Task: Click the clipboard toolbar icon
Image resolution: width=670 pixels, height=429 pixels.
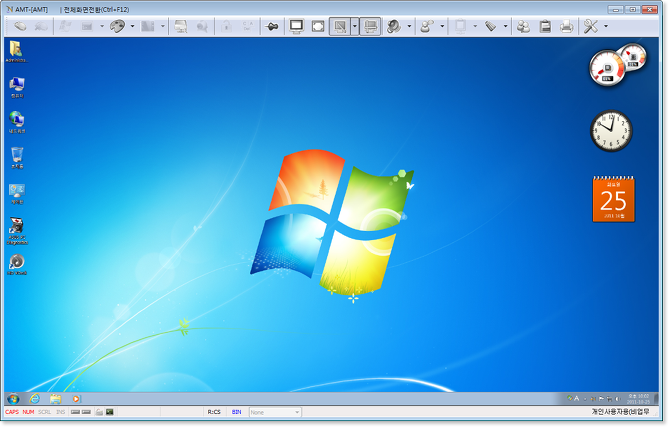Action: tap(545, 26)
